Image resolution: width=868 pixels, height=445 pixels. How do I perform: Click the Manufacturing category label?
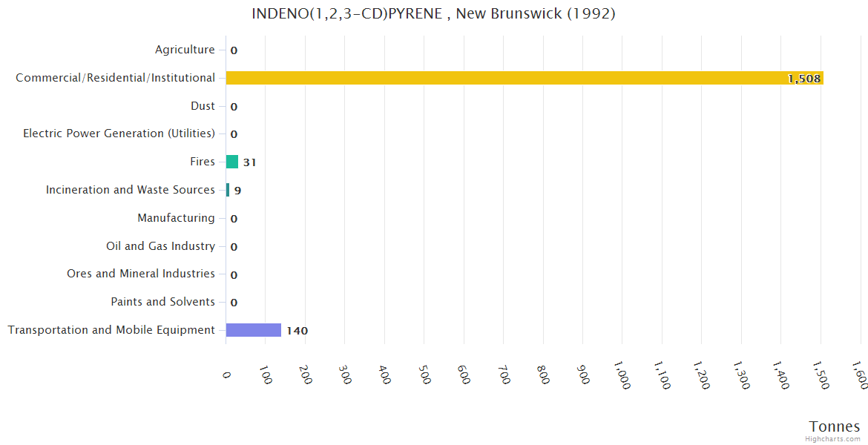pos(176,218)
